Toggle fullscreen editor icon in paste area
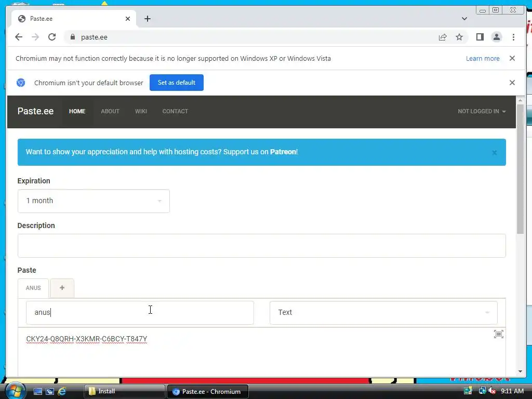This screenshot has width=532, height=399. (498, 334)
